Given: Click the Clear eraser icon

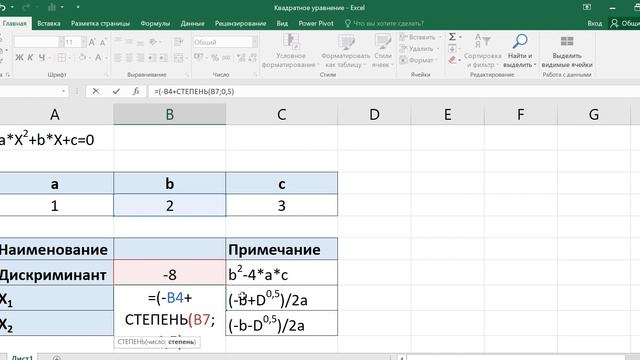Looking at the screenshot, I should click(x=452, y=60).
